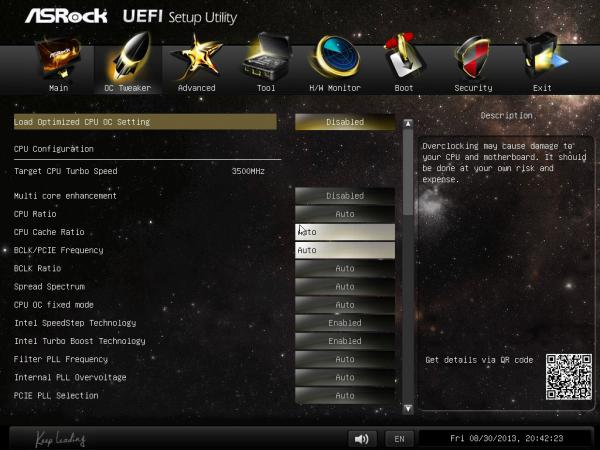Toggle Intel SpeedStep Technology Enabled value

click(345, 323)
